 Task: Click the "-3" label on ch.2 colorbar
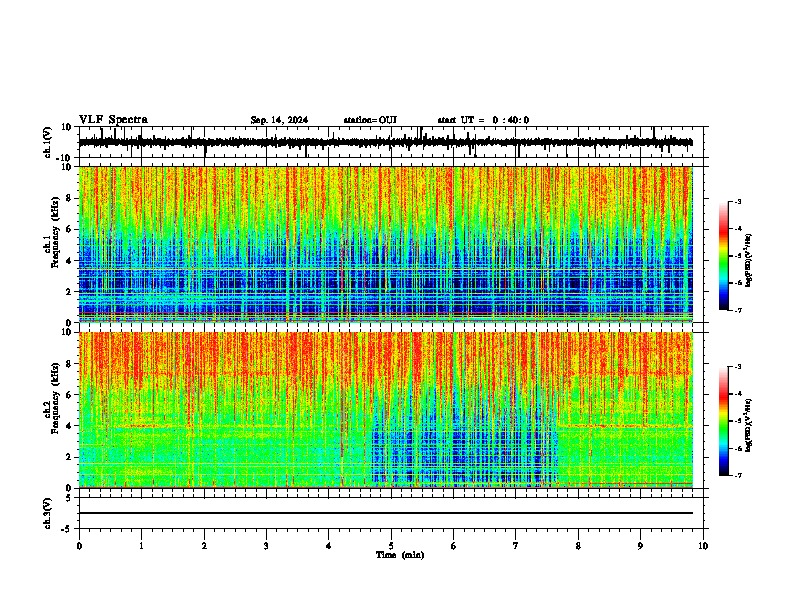737,367
